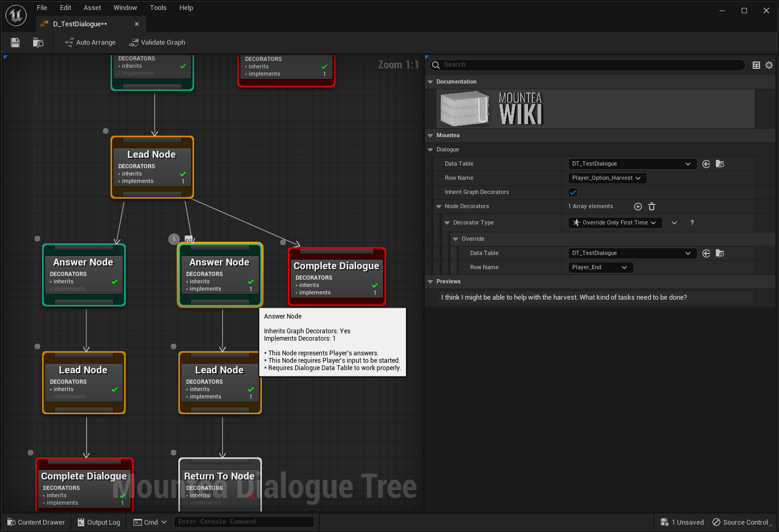Click the Auto Arrange button
The image size is (779, 532).
[x=89, y=43]
